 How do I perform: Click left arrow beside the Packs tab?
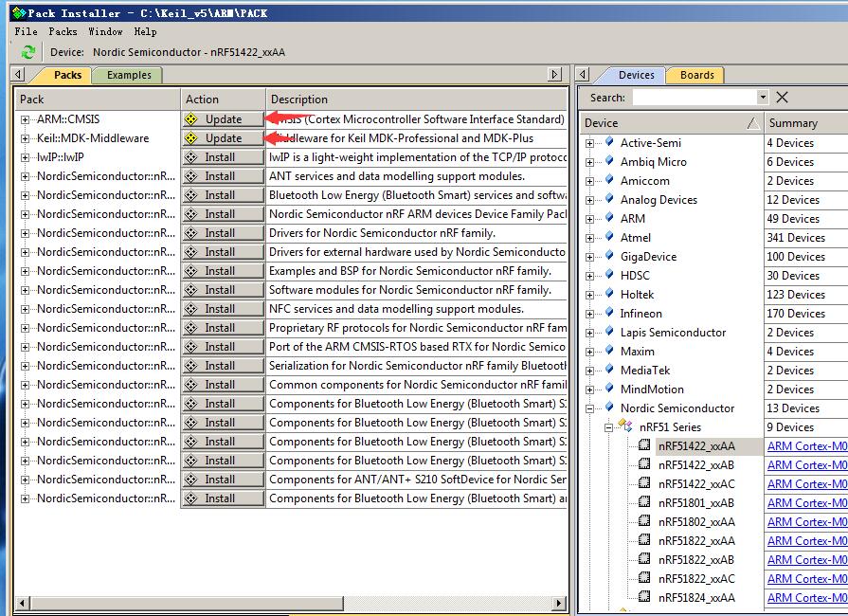[18, 74]
